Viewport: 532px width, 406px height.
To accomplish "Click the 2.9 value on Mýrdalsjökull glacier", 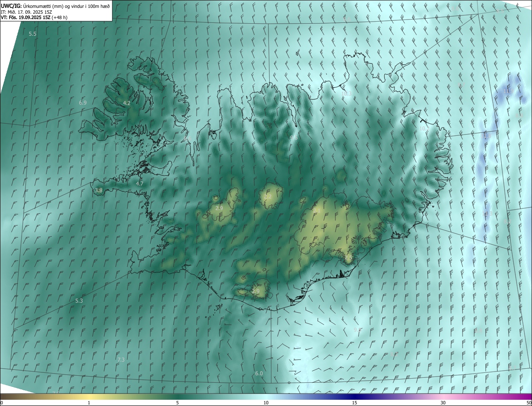I will pos(256,291).
